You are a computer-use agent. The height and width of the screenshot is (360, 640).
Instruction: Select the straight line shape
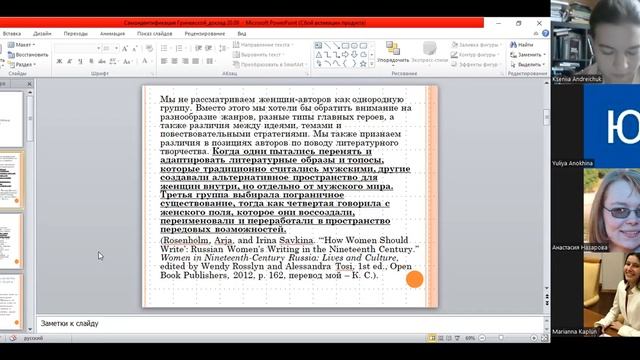point(327,45)
